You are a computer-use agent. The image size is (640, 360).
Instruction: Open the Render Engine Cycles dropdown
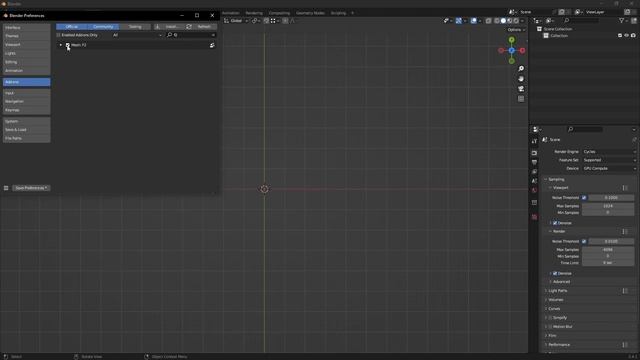(609, 151)
